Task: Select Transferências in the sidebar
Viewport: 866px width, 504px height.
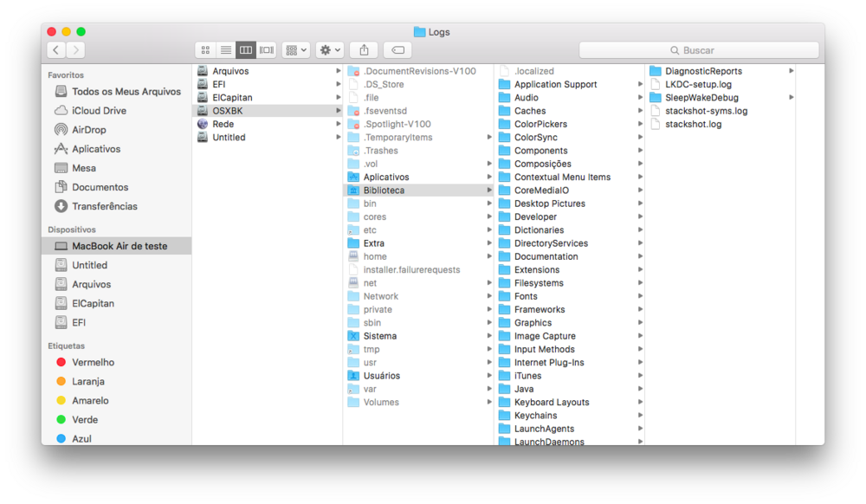Action: [104, 206]
